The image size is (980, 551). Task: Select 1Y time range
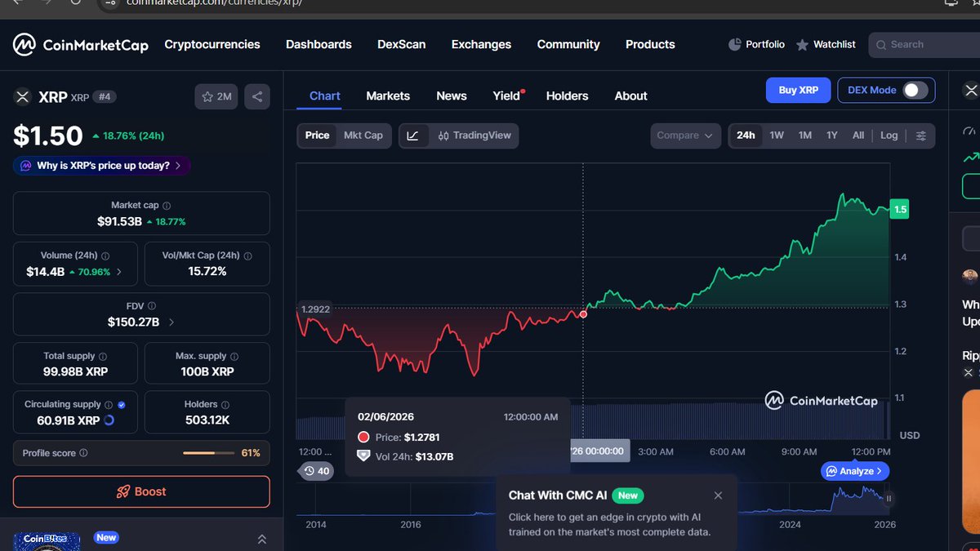pos(832,136)
